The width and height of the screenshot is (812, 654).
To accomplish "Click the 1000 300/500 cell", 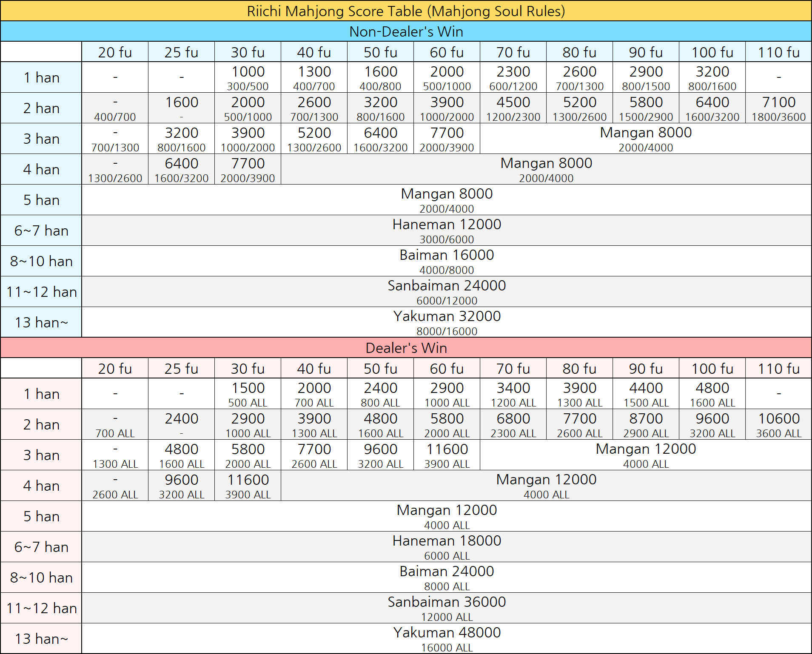I will (x=248, y=77).
